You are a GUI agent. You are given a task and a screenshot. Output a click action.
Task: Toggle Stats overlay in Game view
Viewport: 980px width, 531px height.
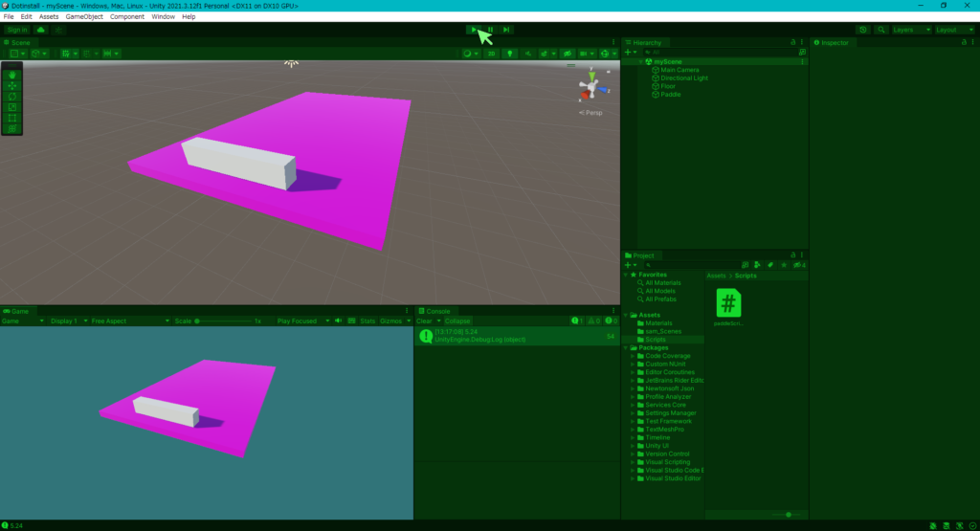pyautogui.click(x=367, y=321)
